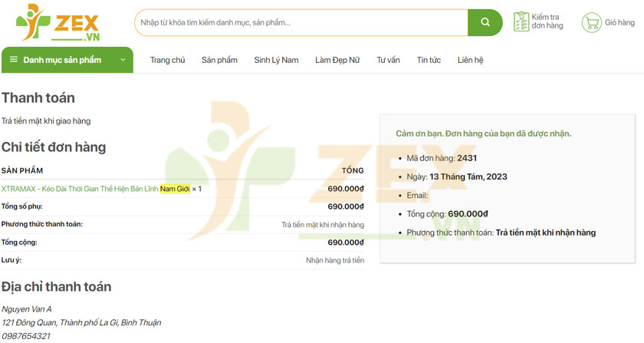Open the Tư vấn page
The width and height of the screenshot is (644, 343).
(388, 60)
